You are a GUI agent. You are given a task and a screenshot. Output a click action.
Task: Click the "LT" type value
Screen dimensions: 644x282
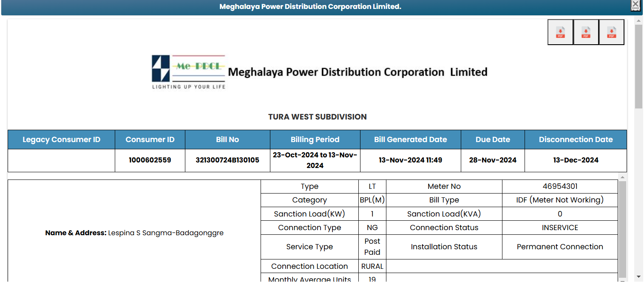click(372, 186)
